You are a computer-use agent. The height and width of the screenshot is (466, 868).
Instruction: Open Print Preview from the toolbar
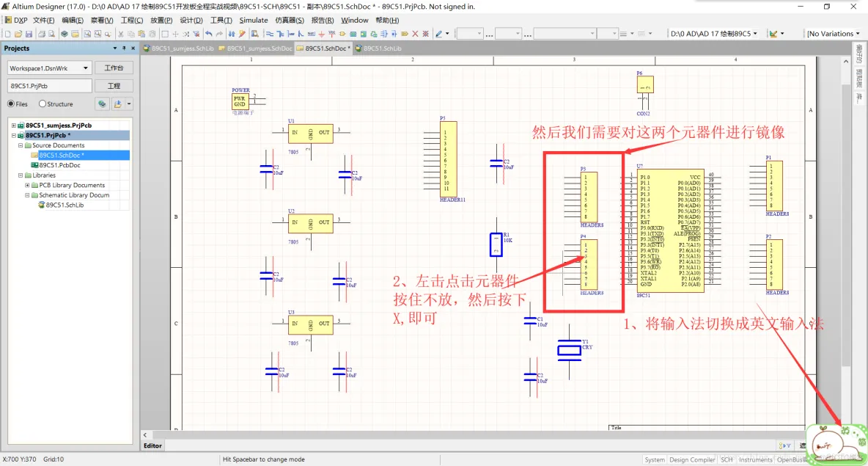[x=51, y=34]
